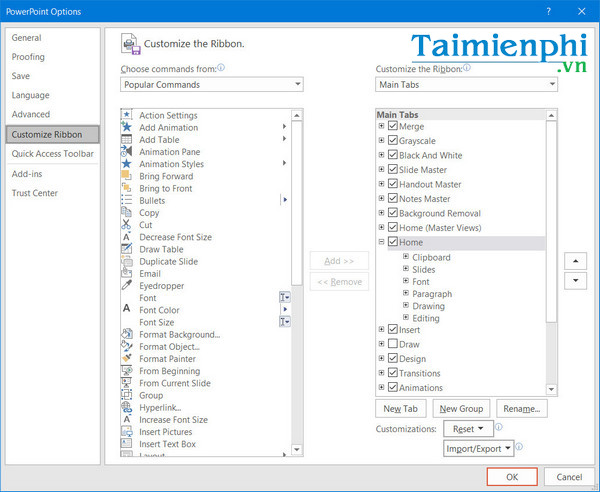Image resolution: width=600 pixels, height=492 pixels.
Task: Expand the Insert tab node
Action: tap(381, 329)
